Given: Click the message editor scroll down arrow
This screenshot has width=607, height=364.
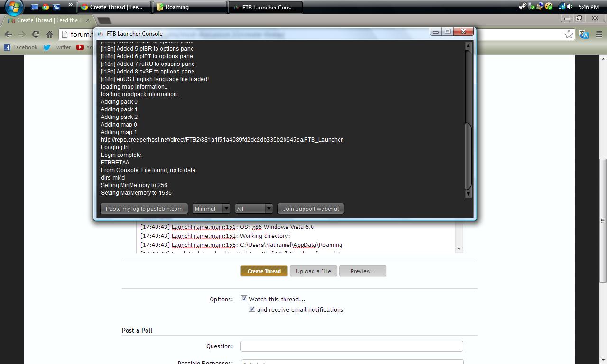Looking at the screenshot, I should tap(459, 248).
